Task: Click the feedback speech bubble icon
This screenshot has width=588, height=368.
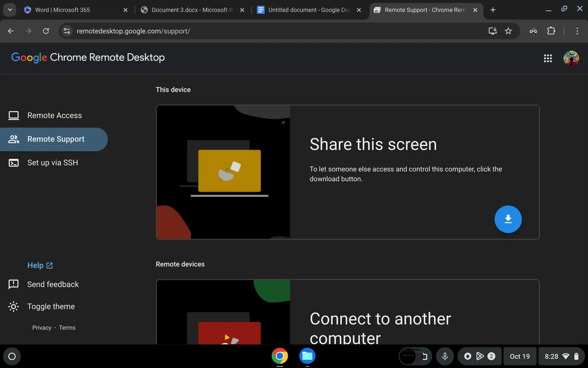Action: pyautogui.click(x=13, y=284)
